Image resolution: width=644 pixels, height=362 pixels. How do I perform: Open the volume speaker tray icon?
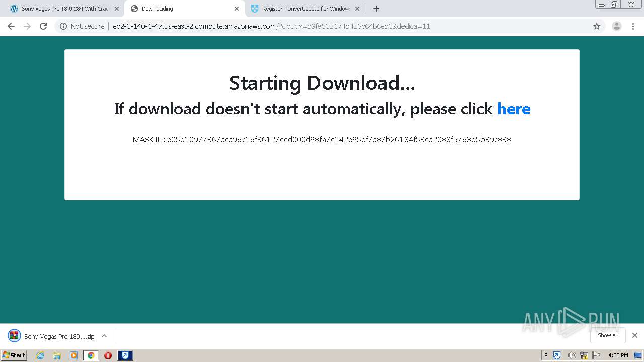572,355
